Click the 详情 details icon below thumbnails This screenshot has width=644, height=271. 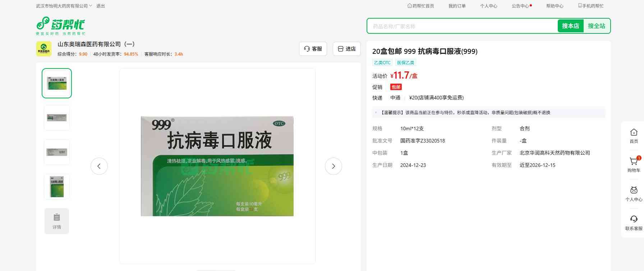pyautogui.click(x=57, y=221)
